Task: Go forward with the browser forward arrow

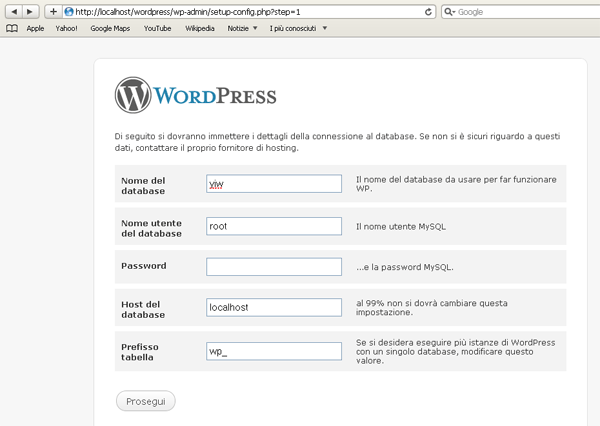Action: pyautogui.click(x=30, y=12)
